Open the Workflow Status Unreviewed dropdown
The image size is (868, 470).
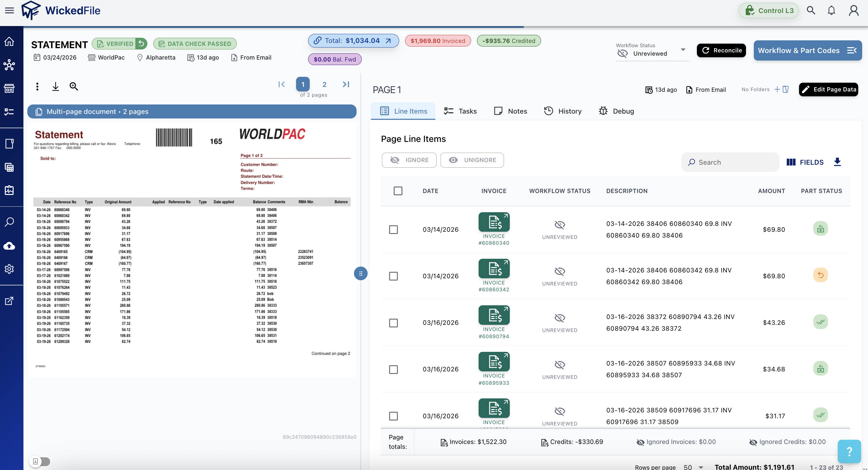tap(652, 53)
